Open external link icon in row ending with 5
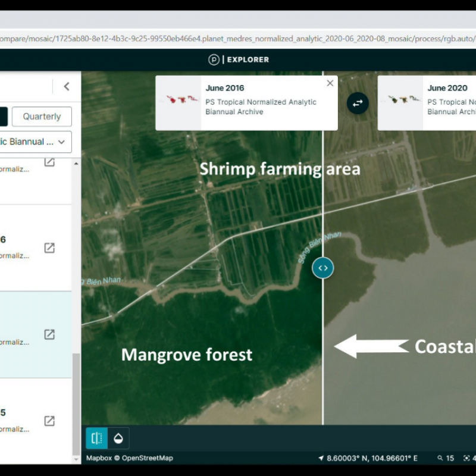The height and width of the screenshot is (476, 476). pyautogui.click(x=49, y=421)
